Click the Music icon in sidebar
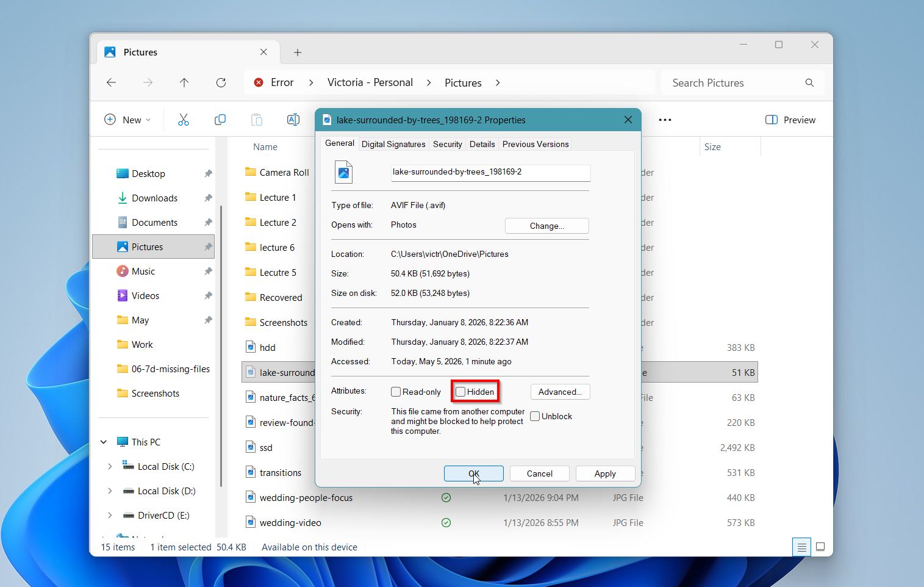The height and width of the screenshot is (587, 924). pos(123,271)
